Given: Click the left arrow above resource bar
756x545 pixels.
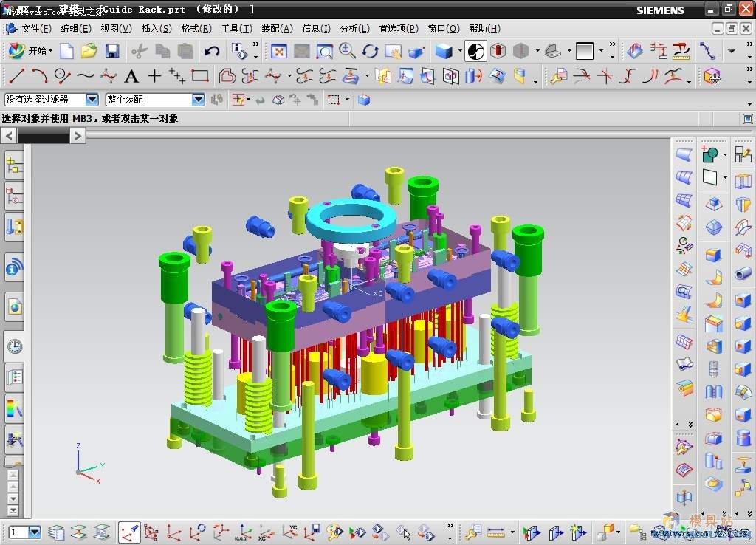Looking at the screenshot, I should [x=9, y=135].
